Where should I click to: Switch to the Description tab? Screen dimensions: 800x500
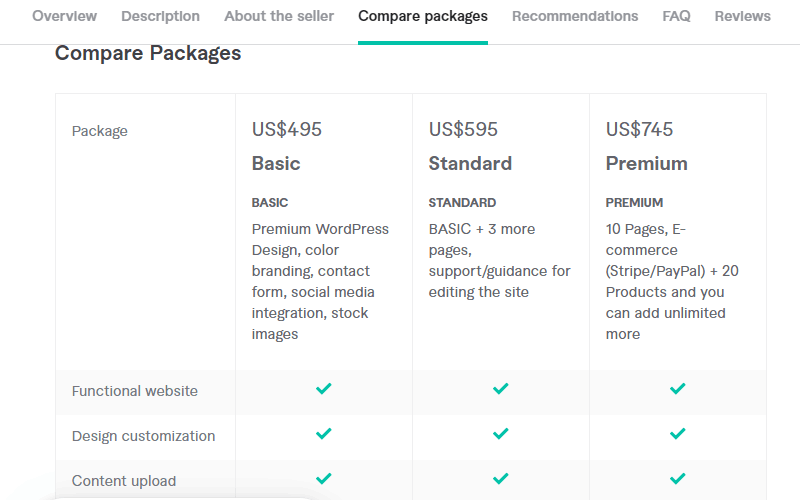pos(160,16)
